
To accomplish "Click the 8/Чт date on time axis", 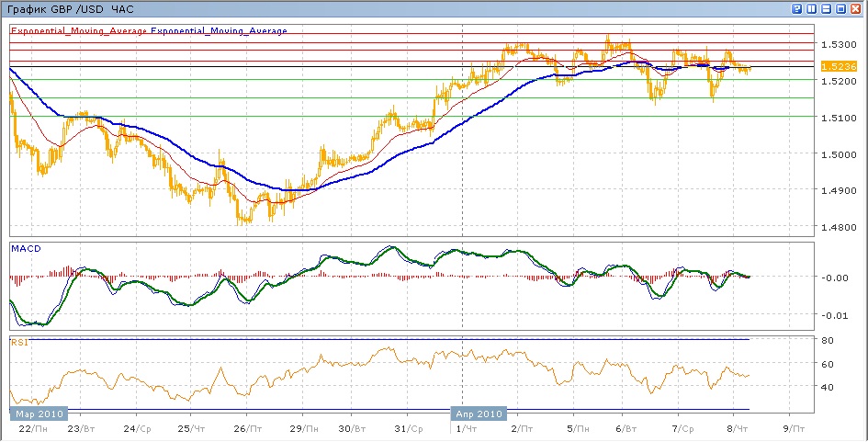I will tap(734, 428).
